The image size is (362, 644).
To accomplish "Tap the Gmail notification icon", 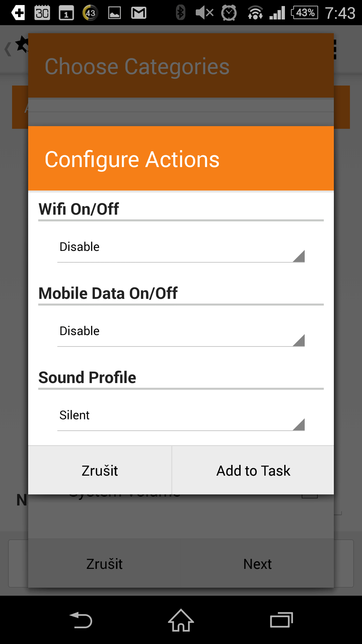I will pos(139,13).
